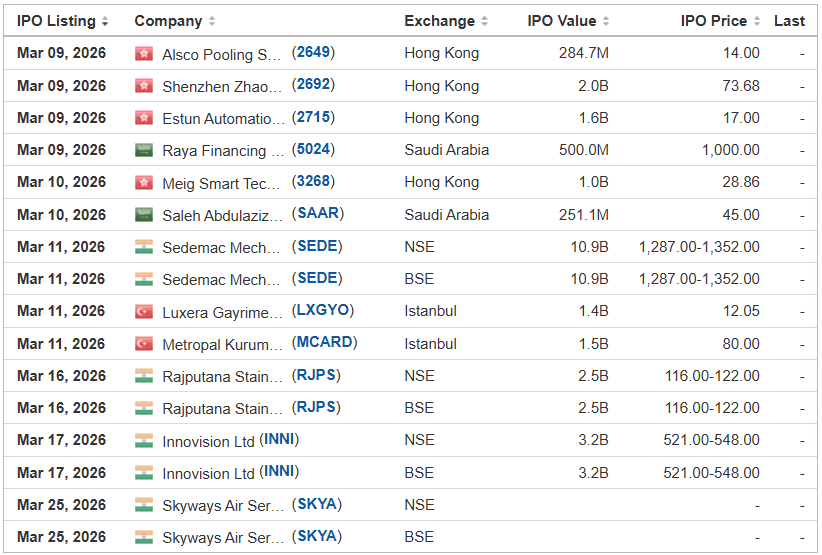Click Hong Kong exchange in Shenzhen Zhao row
This screenshot has width=822, height=555.
point(441,85)
